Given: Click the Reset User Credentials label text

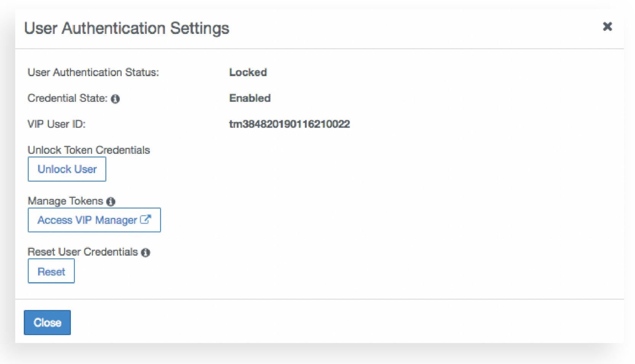Looking at the screenshot, I should click(82, 252).
